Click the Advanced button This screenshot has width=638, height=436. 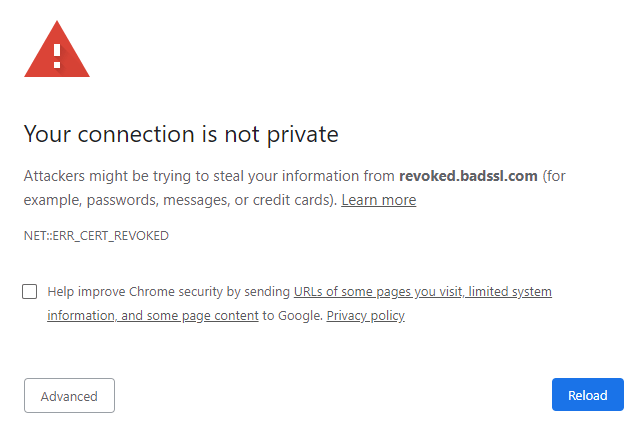click(69, 395)
